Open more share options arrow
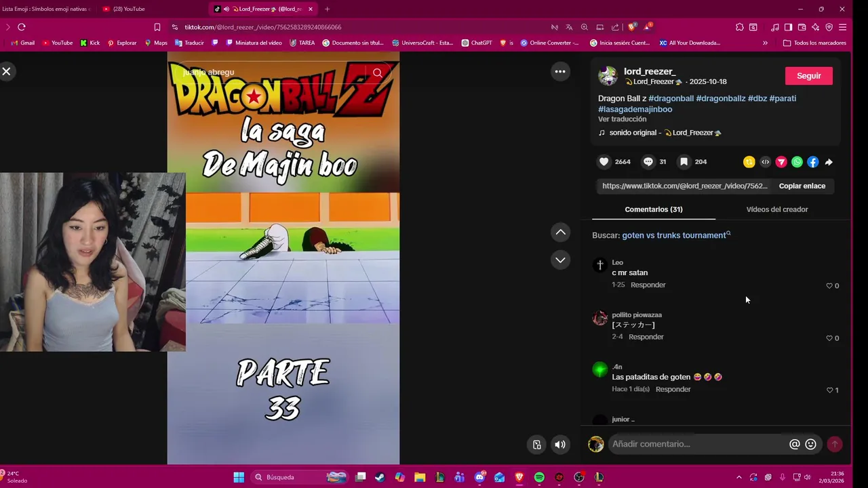 829,162
